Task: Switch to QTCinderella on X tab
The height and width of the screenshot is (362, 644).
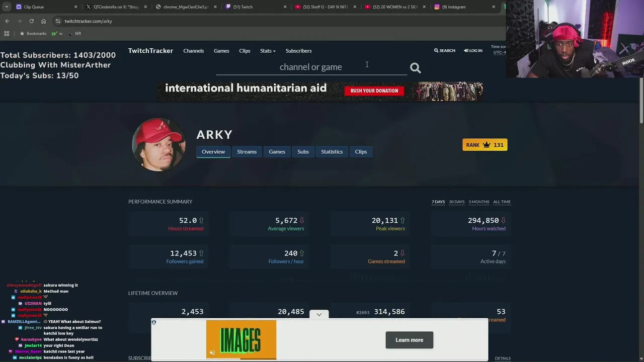Action: 116,7
